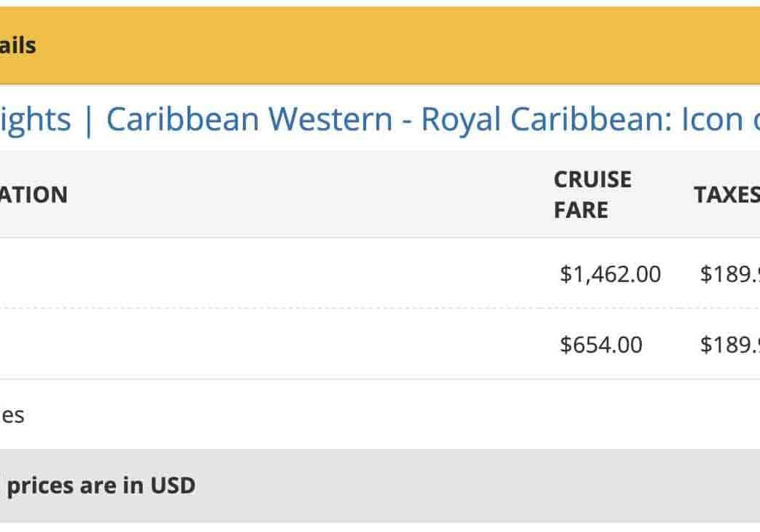Click the "TAXES" column header
Viewport: 760px width, 532px height.
tap(726, 195)
